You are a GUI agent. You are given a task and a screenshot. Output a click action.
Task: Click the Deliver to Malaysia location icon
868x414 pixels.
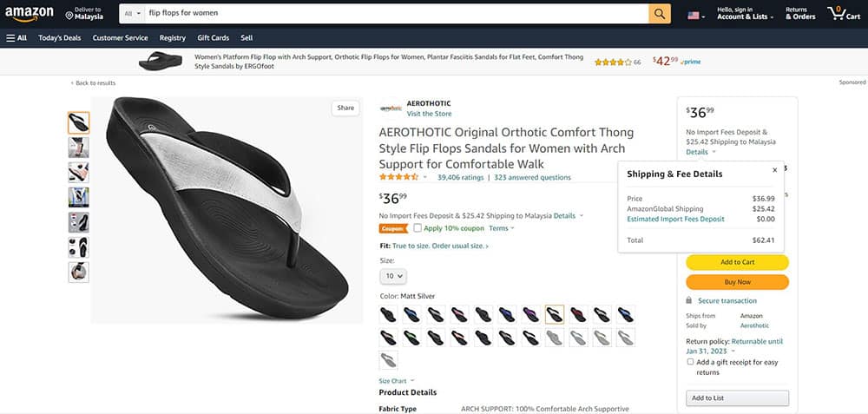69,15
